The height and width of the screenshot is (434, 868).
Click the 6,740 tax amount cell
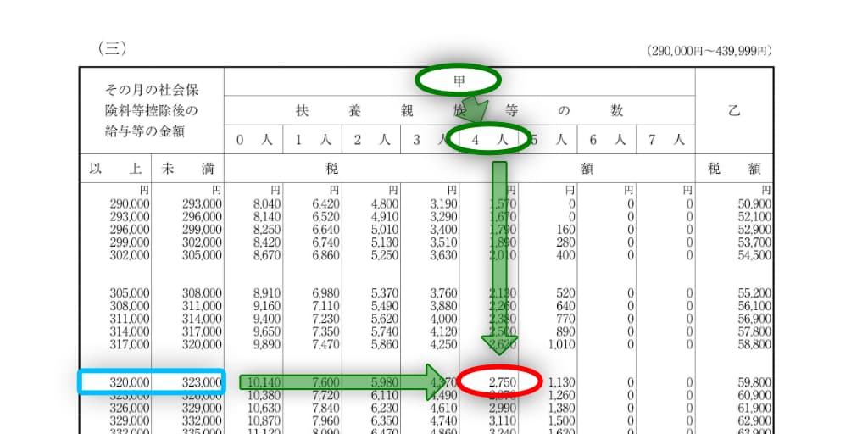pos(325,242)
